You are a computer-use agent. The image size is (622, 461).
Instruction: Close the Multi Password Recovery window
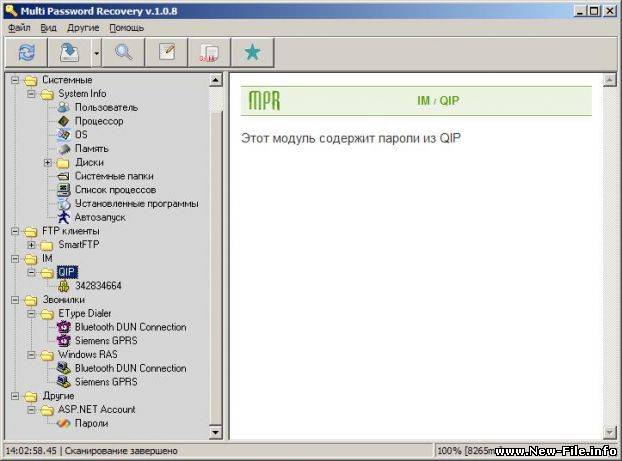[x=609, y=11]
